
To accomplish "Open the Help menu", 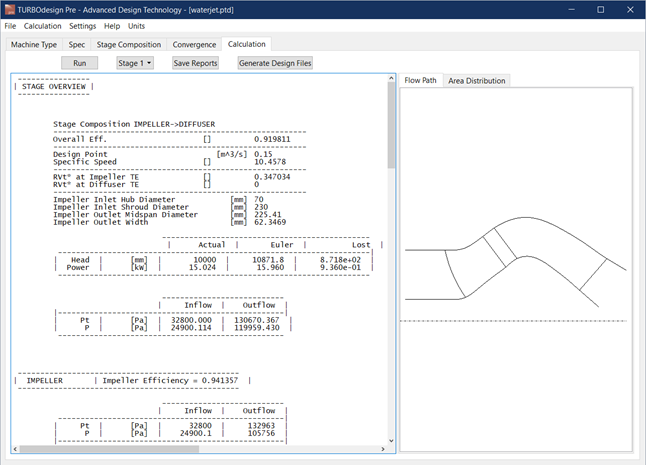I will point(112,26).
